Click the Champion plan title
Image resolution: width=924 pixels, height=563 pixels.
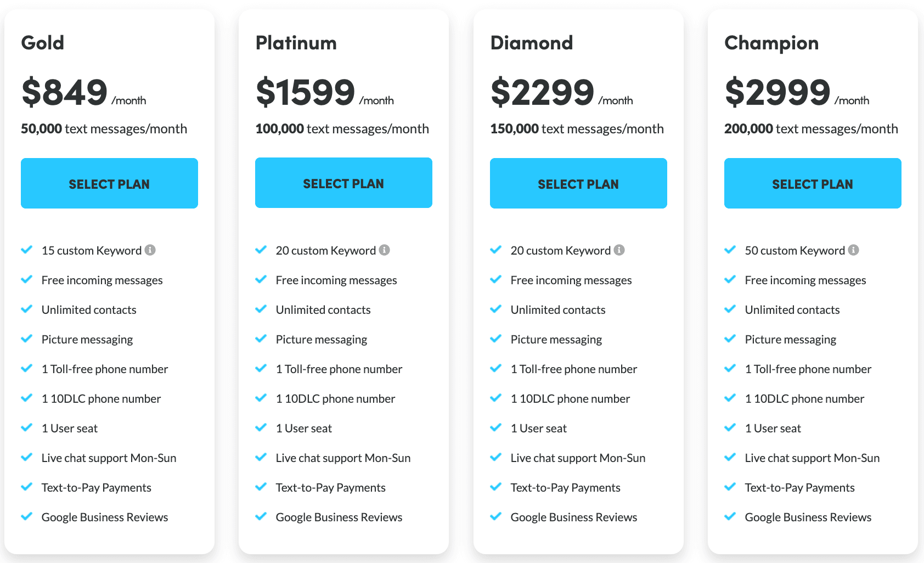point(771,43)
